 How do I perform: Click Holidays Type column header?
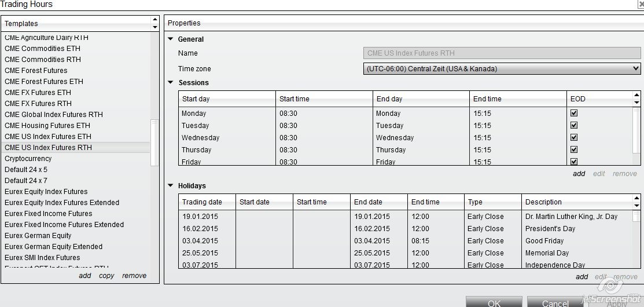tap(493, 202)
